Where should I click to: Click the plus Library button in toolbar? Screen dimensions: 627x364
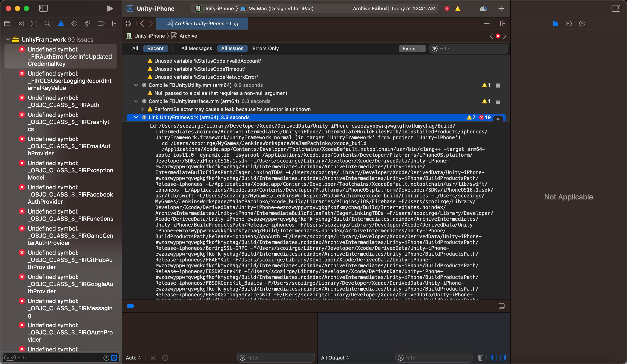tap(501, 9)
